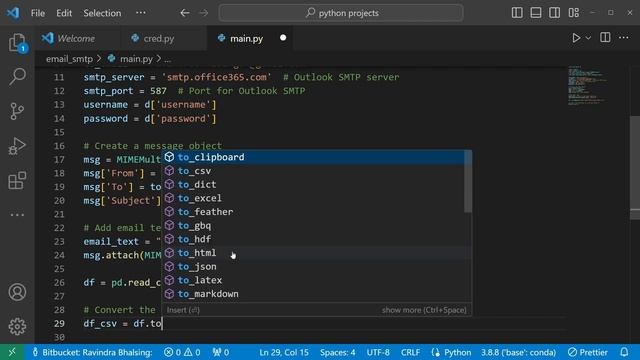Viewport: 640px width, 360px height.
Task: Click the suggestion list scrollbar
Action: pos(468,181)
